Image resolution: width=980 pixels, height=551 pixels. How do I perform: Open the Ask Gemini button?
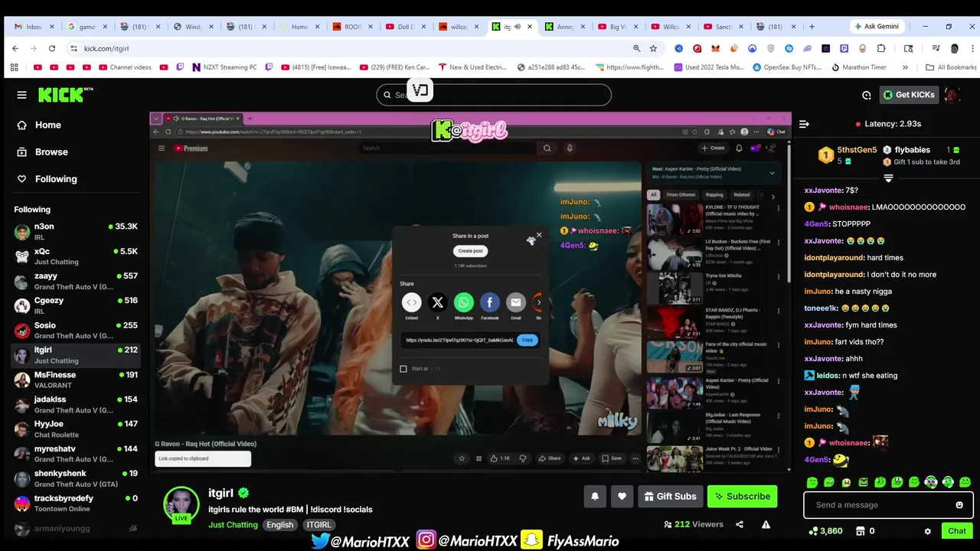coord(877,27)
